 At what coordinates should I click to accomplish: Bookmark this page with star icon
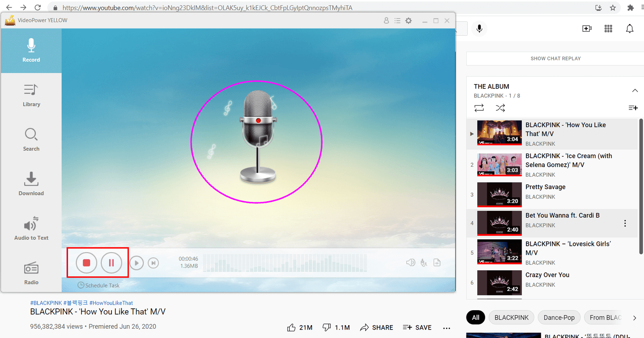(613, 8)
